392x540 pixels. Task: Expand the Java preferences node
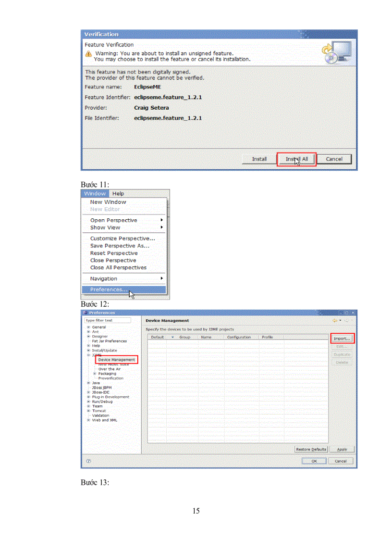[x=88, y=383]
